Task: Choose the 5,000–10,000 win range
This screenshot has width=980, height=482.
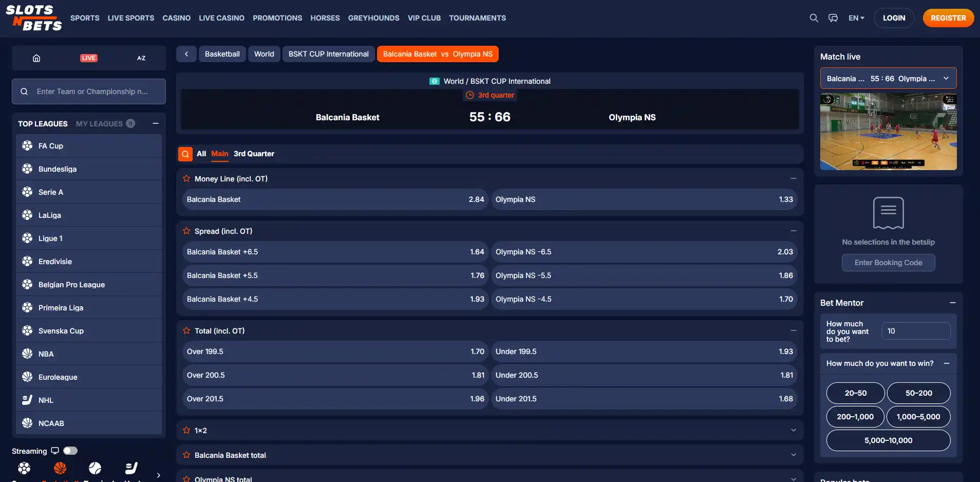Action: 889,440
